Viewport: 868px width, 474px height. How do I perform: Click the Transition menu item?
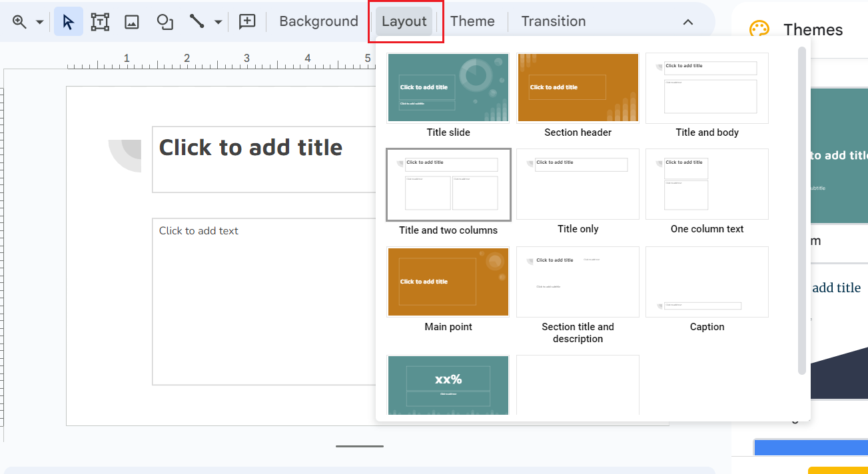pos(553,21)
